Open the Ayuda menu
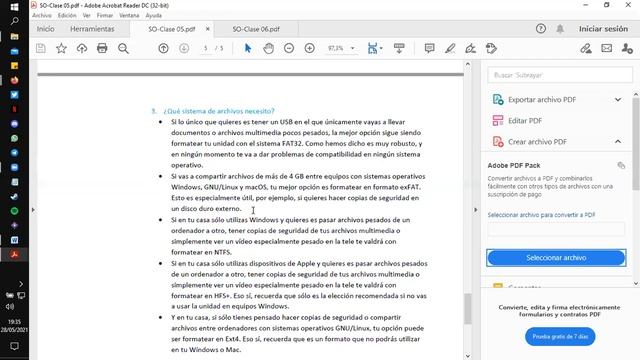Viewport: 640px width, 360px height. pos(153,16)
